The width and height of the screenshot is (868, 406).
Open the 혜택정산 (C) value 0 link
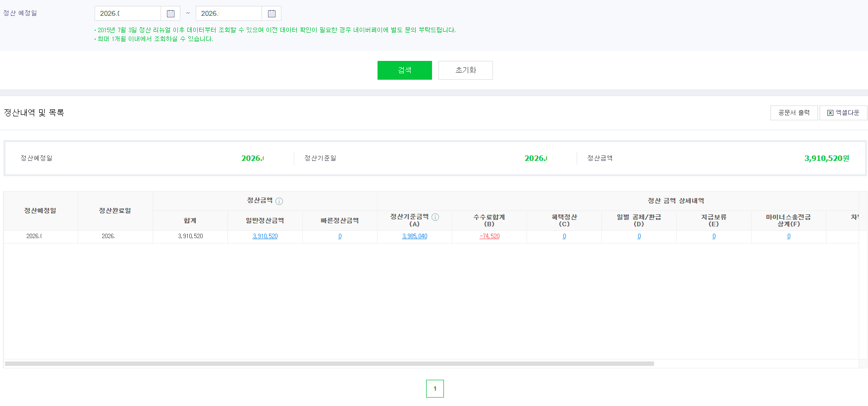pyautogui.click(x=564, y=236)
